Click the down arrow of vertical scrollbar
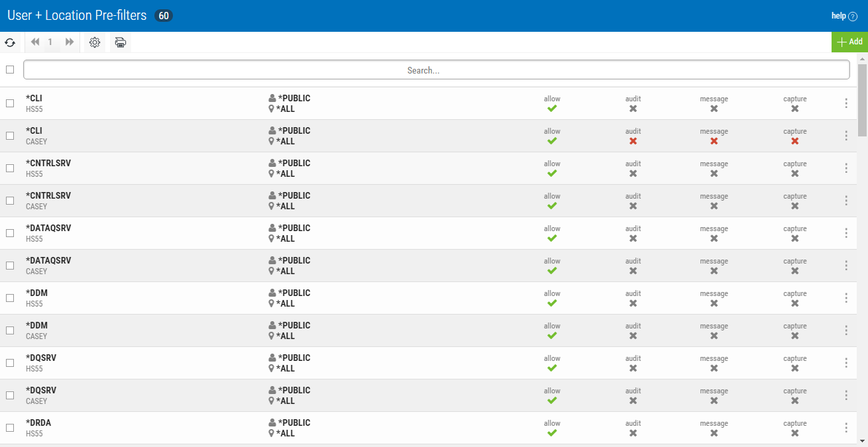The width and height of the screenshot is (868, 447). click(x=862, y=441)
